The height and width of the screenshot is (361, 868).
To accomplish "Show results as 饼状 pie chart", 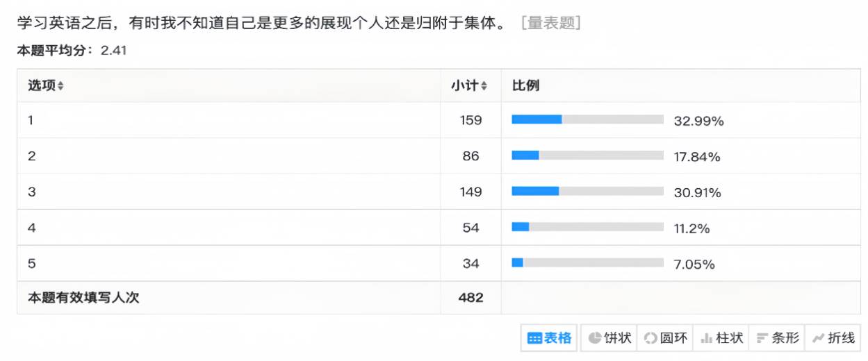I will click(609, 338).
